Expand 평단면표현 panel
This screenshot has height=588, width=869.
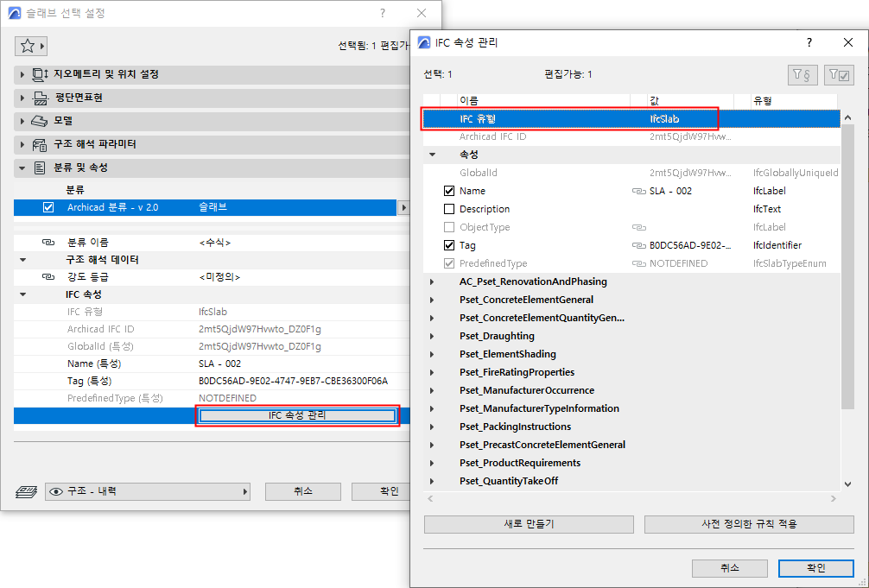point(22,98)
